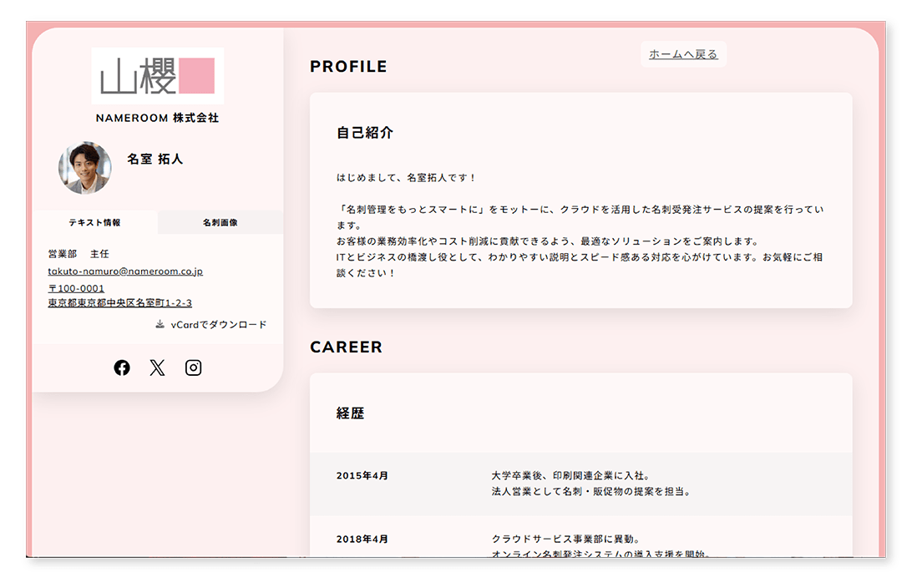Switch to the 名刺画像 tab

tap(219, 222)
